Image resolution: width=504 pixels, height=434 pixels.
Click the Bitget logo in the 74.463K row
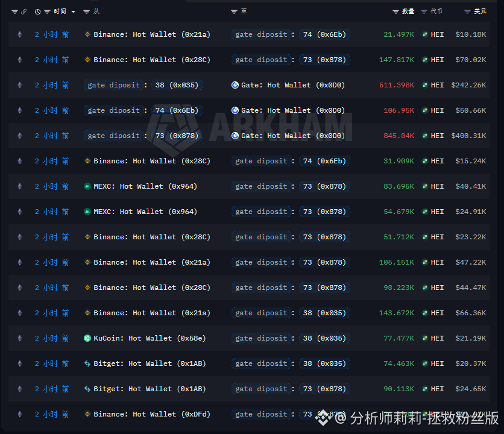(x=87, y=363)
